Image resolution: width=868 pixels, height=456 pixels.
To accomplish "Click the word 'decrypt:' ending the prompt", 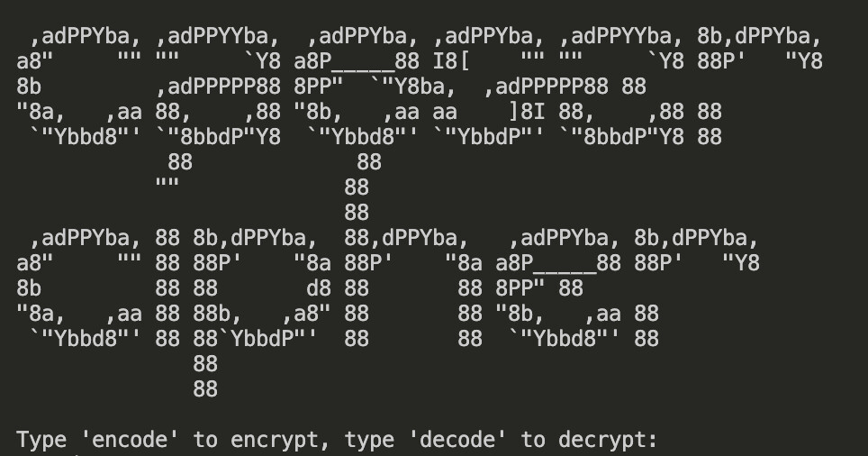I will click(609, 440).
